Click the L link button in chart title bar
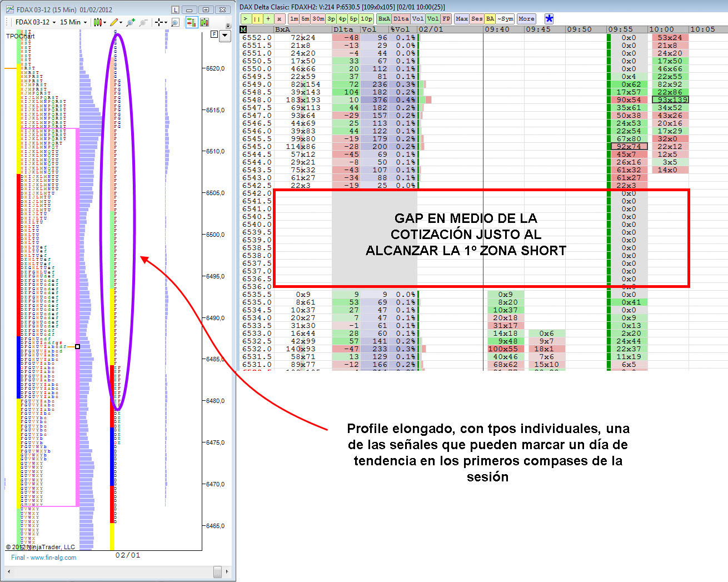 tap(176, 10)
